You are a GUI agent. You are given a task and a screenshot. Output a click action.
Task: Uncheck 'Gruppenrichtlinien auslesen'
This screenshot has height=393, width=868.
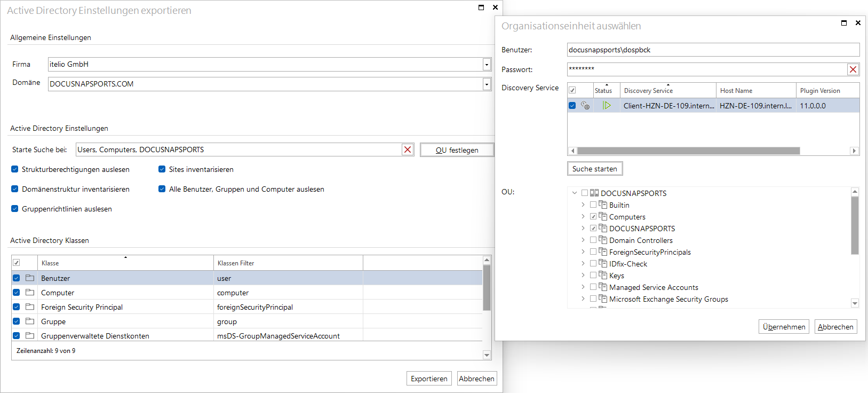click(15, 209)
